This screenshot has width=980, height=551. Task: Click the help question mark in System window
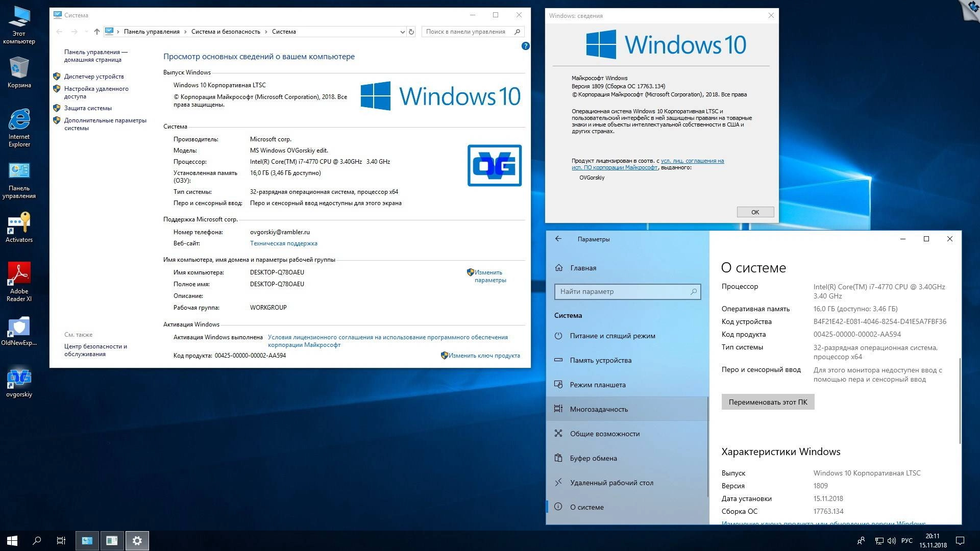click(x=526, y=46)
